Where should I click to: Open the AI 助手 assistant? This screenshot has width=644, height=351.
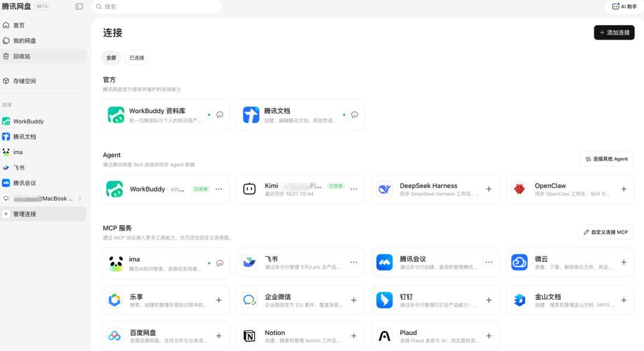pyautogui.click(x=624, y=7)
